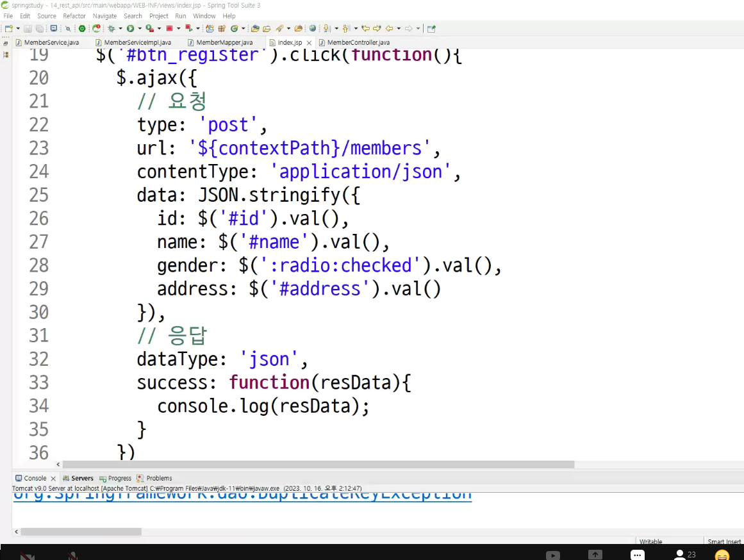
Task: Click the editor horizontal scrollbar thumb
Action: coord(318,464)
